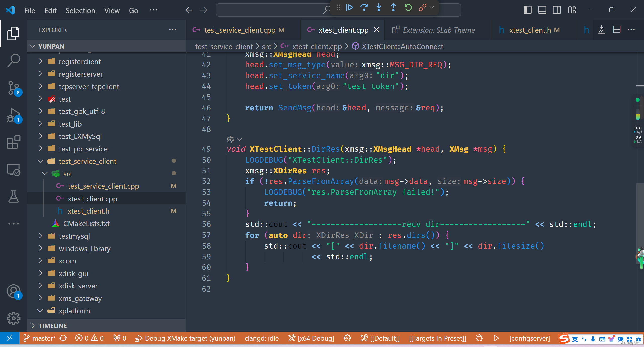Screen dimensions: 644x347
Task: Open Run and Debug view
Action: click(13, 116)
